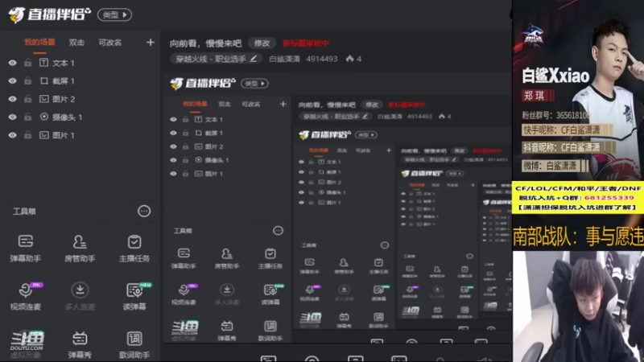
Task: Open the 歌词助手 tool
Action: point(134,344)
